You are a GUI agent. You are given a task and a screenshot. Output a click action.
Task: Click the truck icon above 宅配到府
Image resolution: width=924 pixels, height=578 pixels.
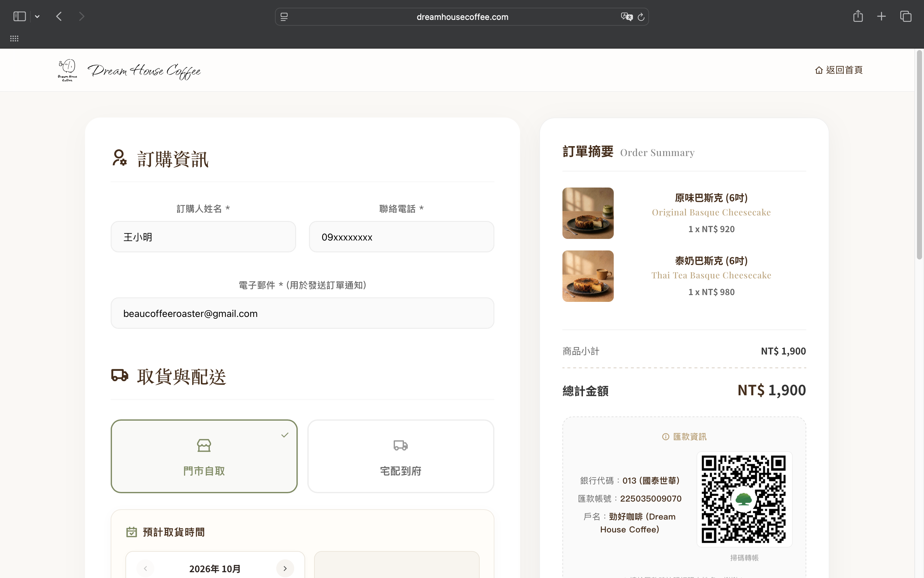coord(400,445)
